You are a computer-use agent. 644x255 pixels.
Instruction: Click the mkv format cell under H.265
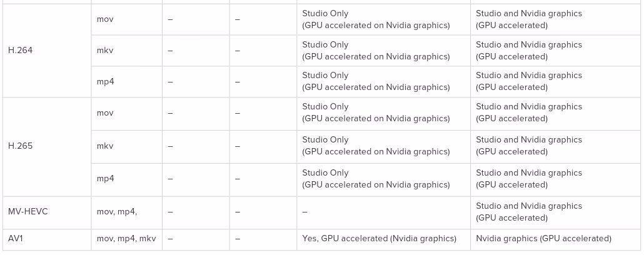[x=104, y=146]
